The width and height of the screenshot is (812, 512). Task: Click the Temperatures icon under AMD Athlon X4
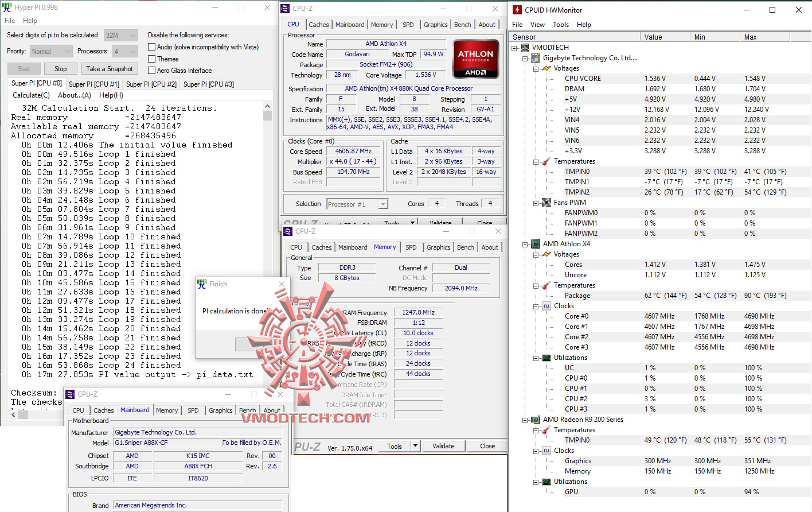click(x=546, y=285)
